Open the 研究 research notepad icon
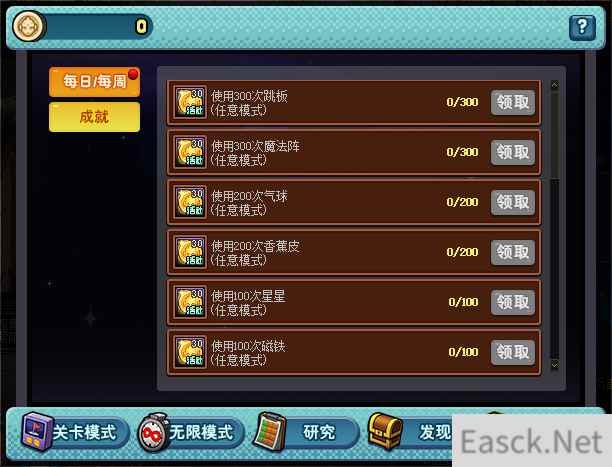Screen dimensions: 612x467 coord(269,431)
